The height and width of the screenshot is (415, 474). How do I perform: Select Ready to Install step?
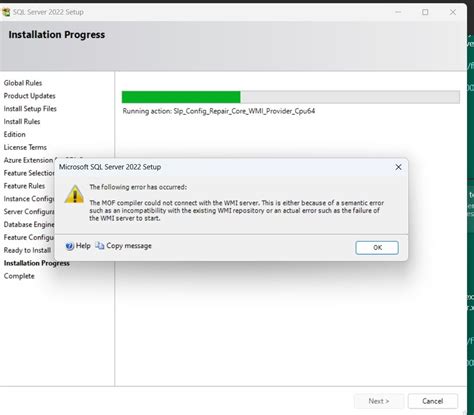click(27, 250)
